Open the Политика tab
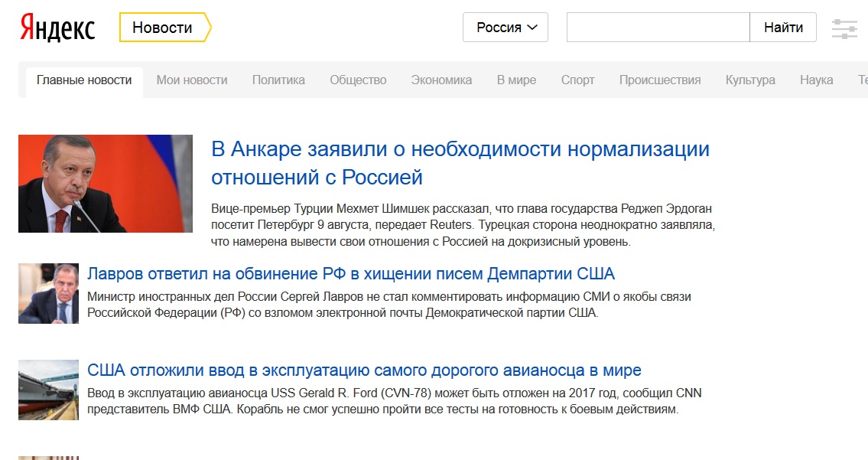Image resolution: width=868 pixels, height=460 pixels. (x=278, y=80)
